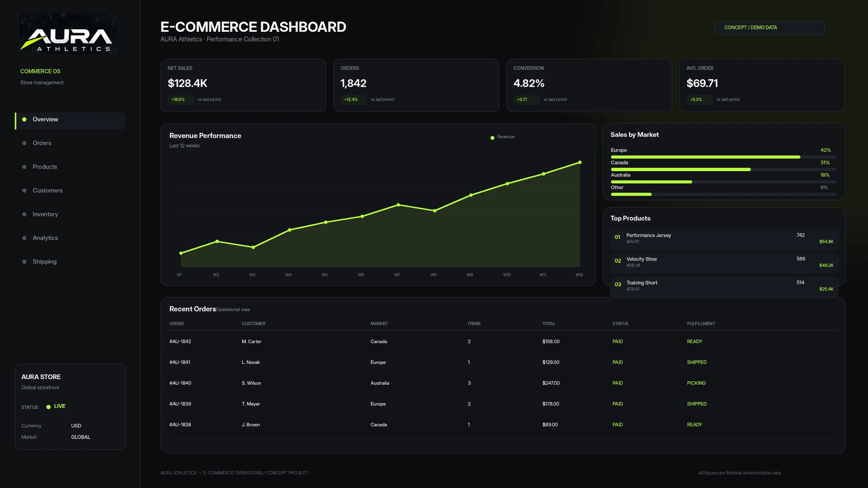Click the W7 data point on chart
868x488 pixels.
point(398,205)
